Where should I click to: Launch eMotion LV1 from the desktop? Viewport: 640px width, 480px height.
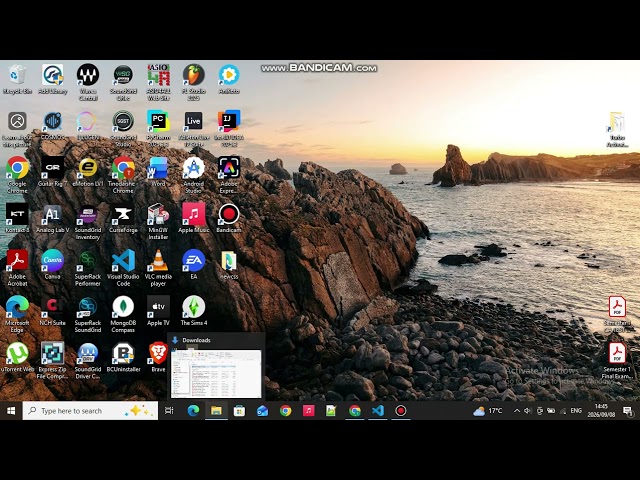tap(88, 172)
